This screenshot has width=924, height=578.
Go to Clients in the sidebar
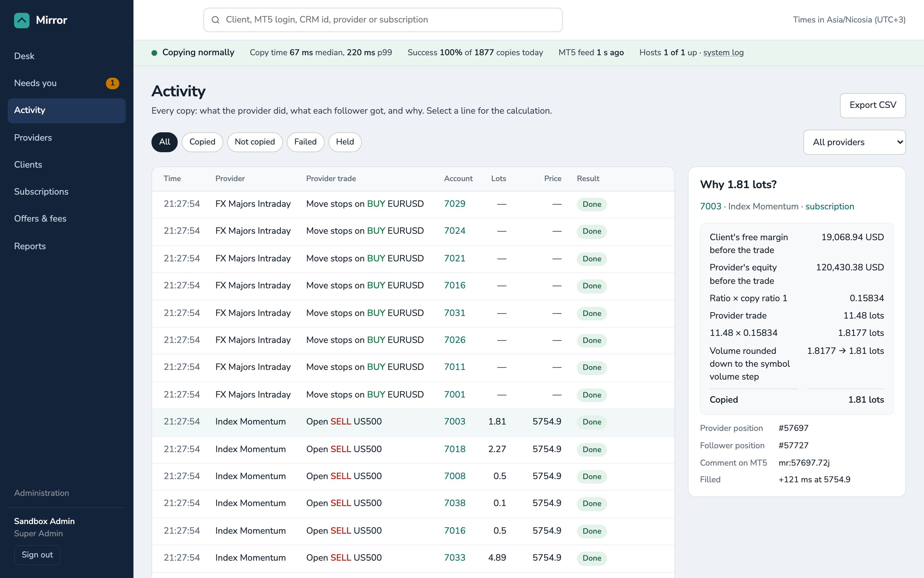coord(67,165)
